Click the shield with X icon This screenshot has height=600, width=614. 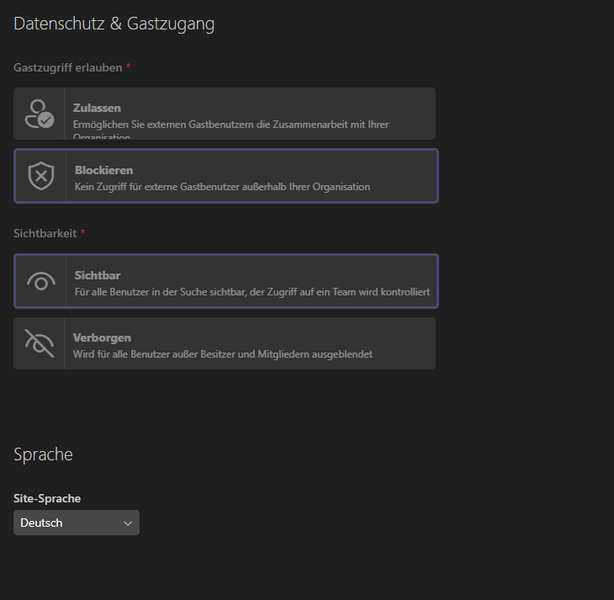click(40, 177)
